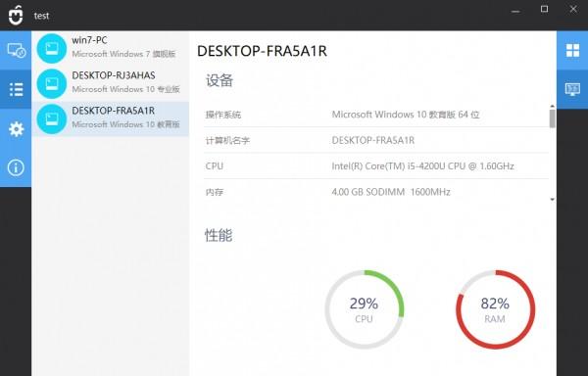
Task: Click the app logo in title bar
Action: point(16,16)
